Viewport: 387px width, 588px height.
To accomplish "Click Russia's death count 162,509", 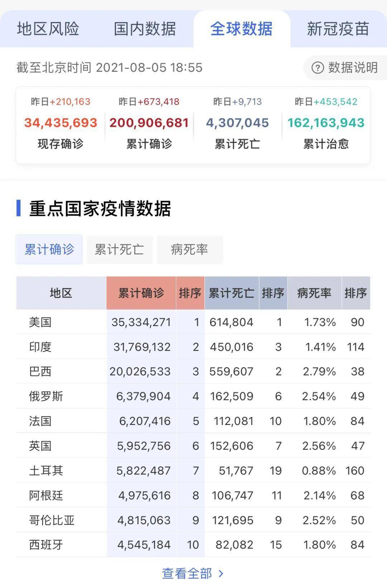I will 231,396.
